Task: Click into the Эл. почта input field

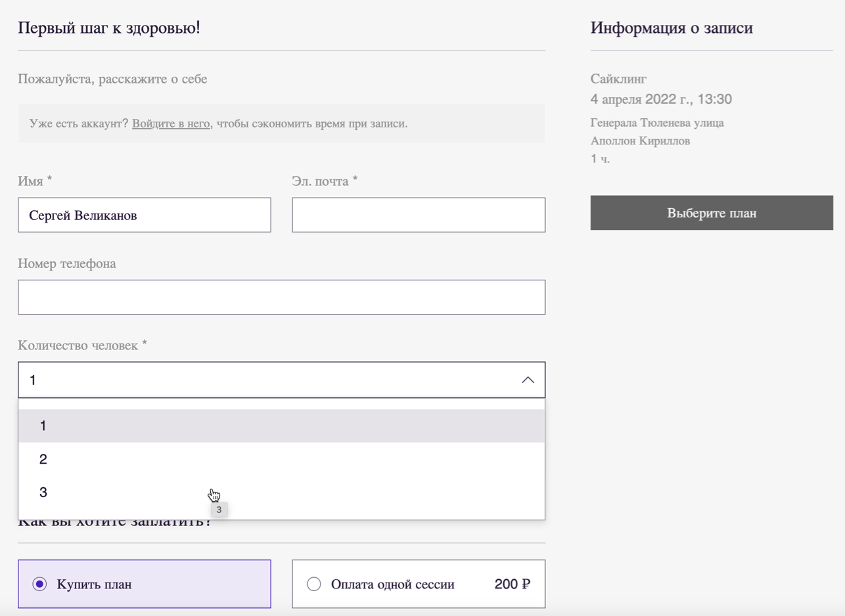Action: point(419,215)
